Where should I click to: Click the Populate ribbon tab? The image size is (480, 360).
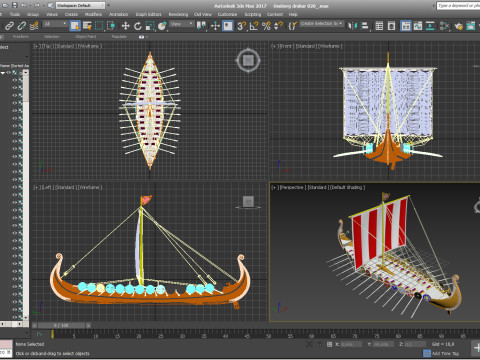119,37
